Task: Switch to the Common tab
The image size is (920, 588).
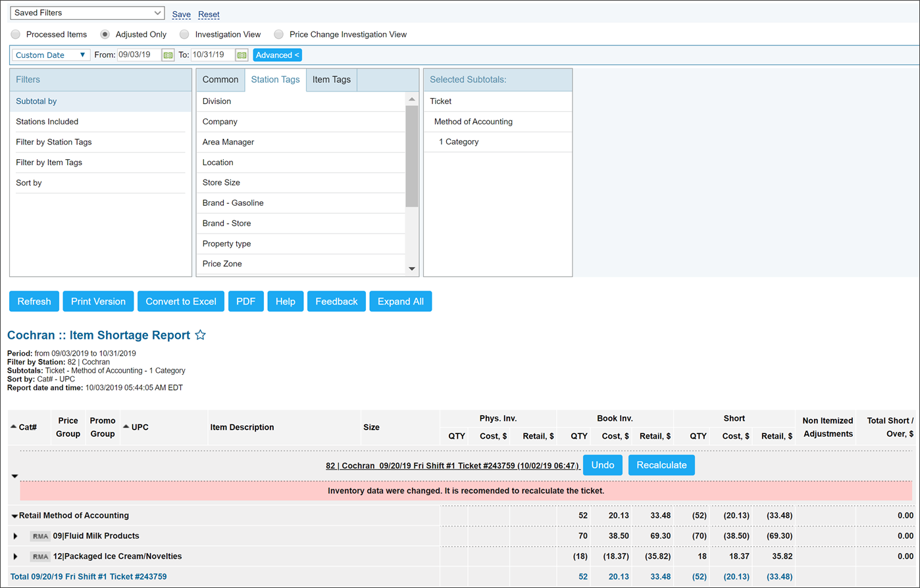Action: (220, 80)
